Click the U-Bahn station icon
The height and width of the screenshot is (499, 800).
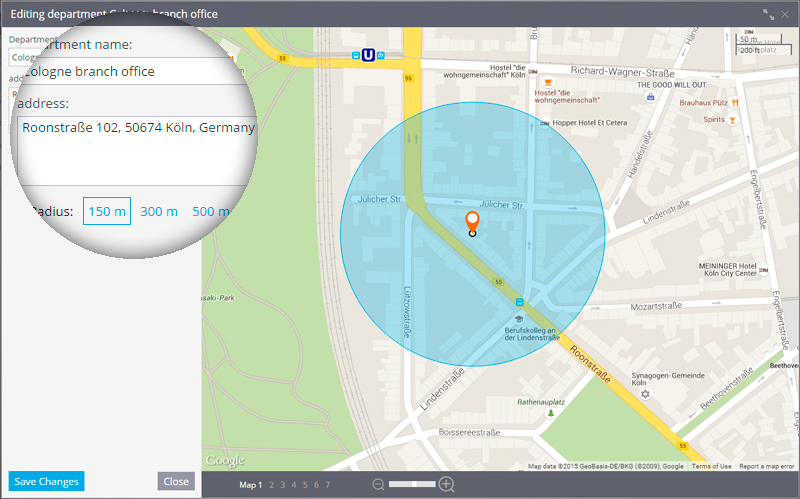pyautogui.click(x=368, y=55)
